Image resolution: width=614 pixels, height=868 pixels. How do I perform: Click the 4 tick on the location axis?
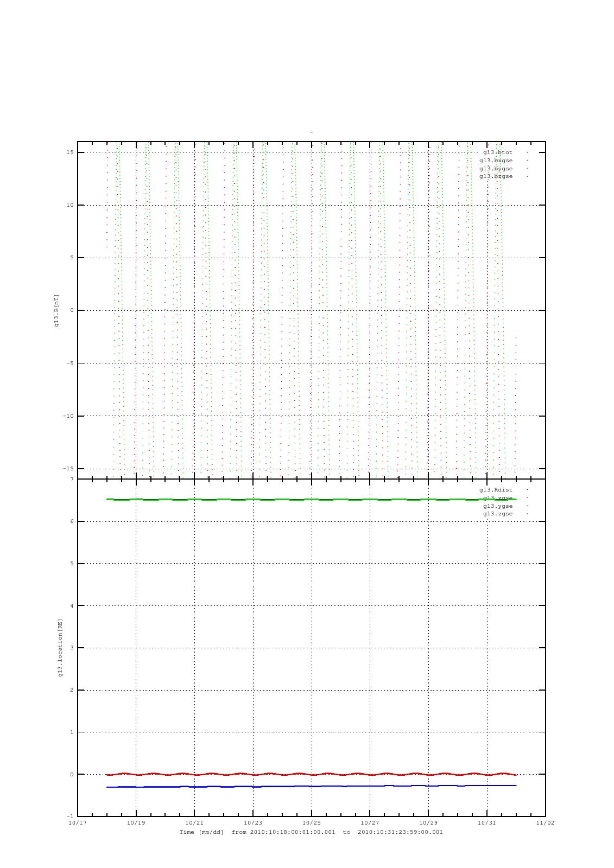[72, 606]
